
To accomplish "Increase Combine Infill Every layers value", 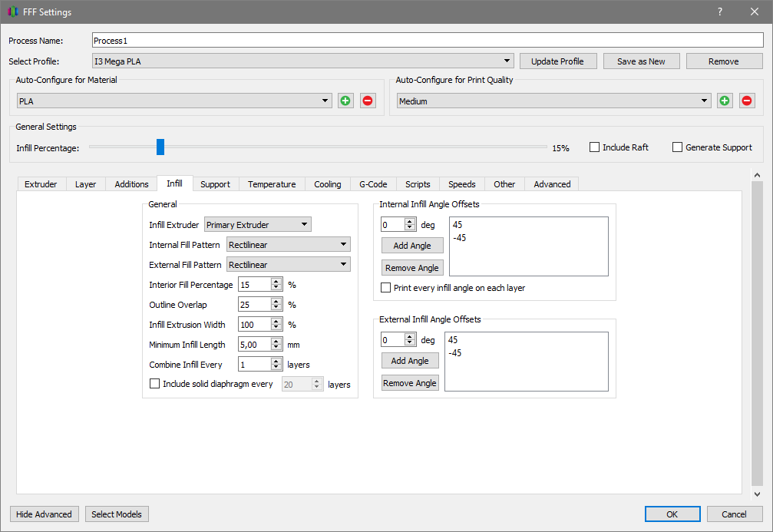I will 276,361.
